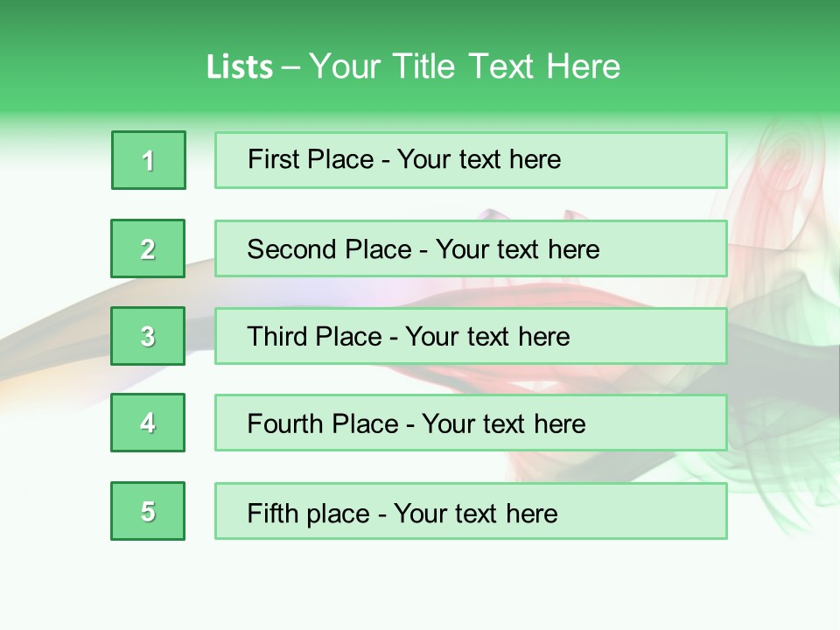Select the Third Place text placeholder

[471, 336]
